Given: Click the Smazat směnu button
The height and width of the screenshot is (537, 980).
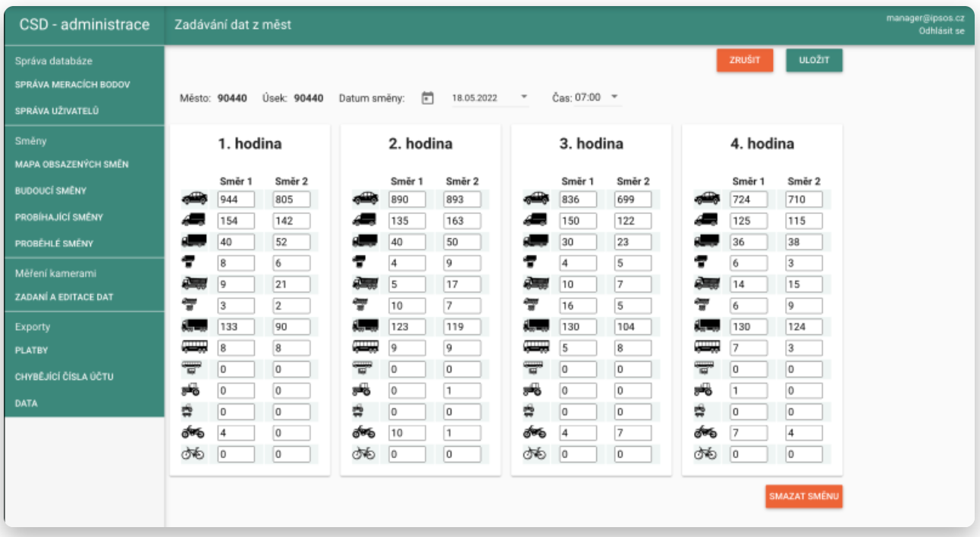Looking at the screenshot, I should 803,496.
